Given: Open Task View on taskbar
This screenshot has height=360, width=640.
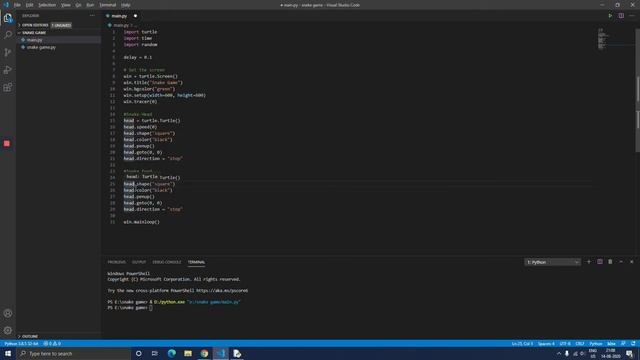Looking at the screenshot, I should [x=155, y=353].
